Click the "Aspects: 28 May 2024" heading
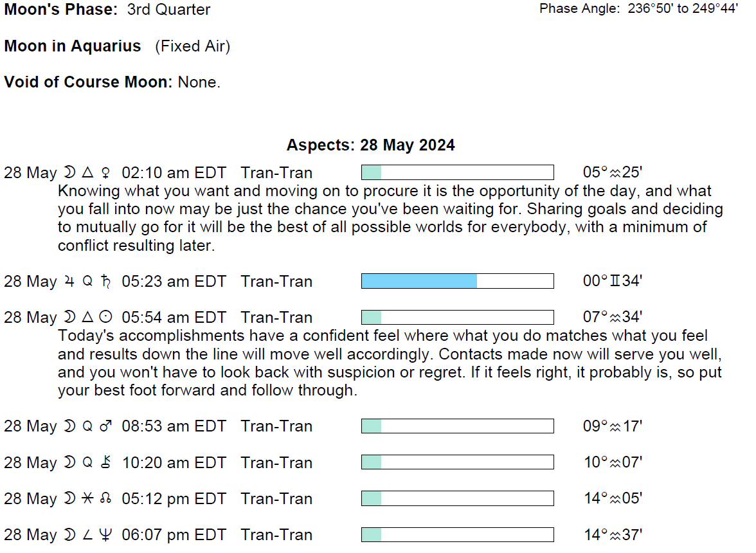Screen dimensions: 756x553 [370, 145]
